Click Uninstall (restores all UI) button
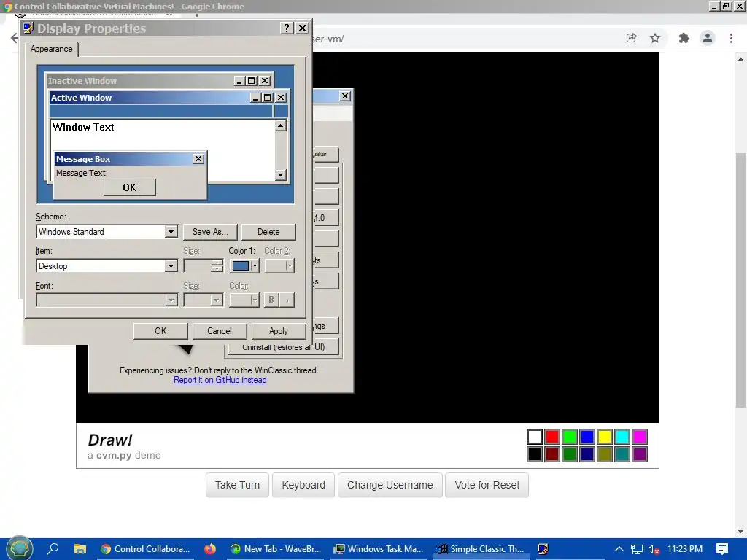The image size is (747, 560). (x=284, y=347)
